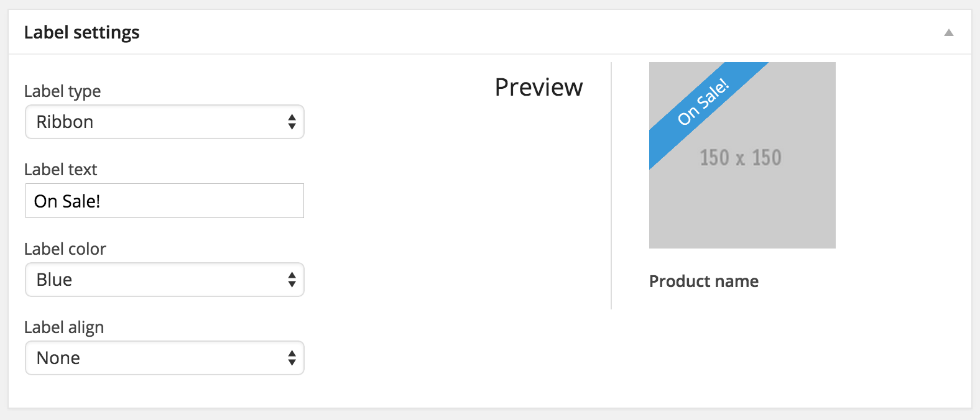Open the Label color dropdown showing Blue
Screen dimensions: 980x420
[x=155, y=280]
